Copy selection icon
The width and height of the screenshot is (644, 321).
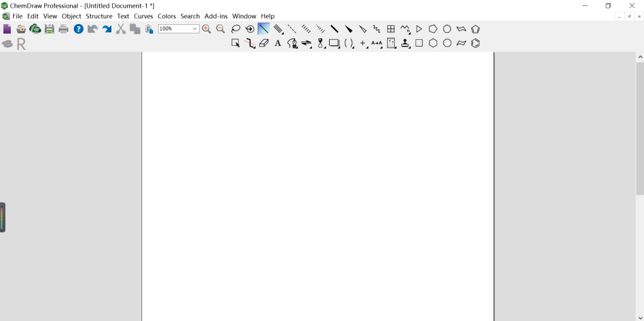point(135,29)
